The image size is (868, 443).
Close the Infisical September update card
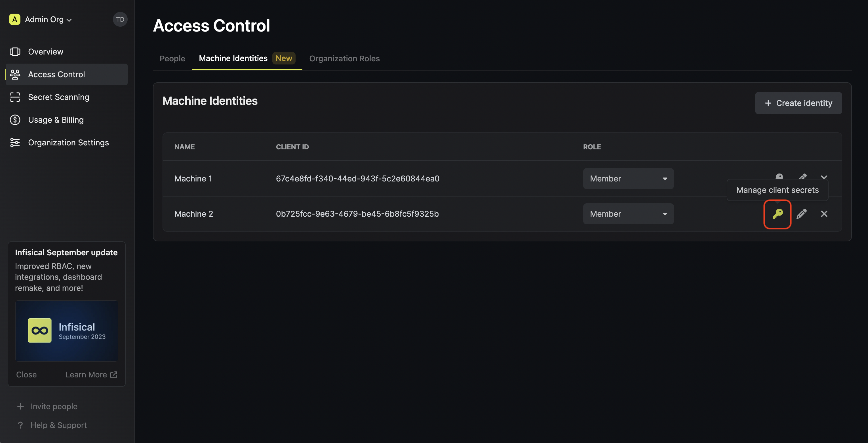[26, 375]
